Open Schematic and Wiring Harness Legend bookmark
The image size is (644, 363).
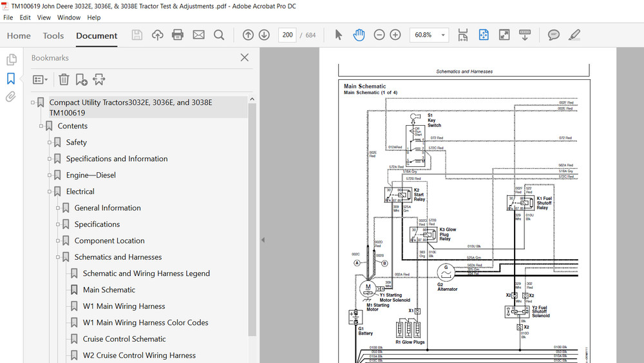click(146, 273)
